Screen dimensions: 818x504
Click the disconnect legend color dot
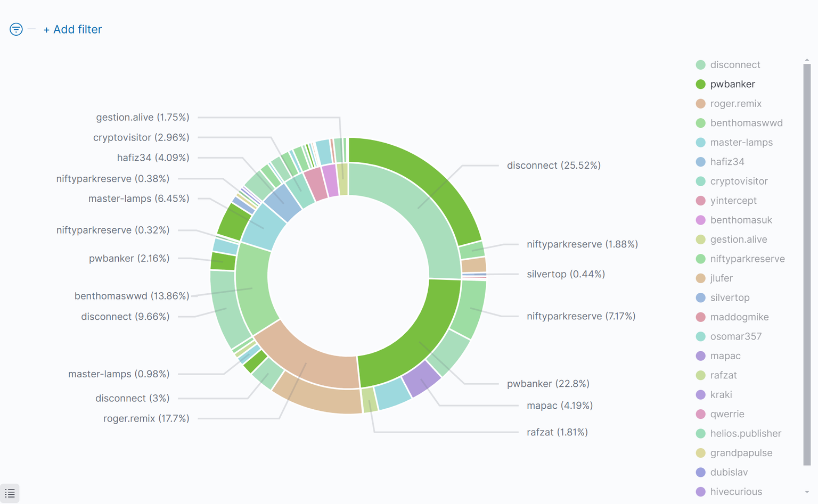click(x=701, y=65)
